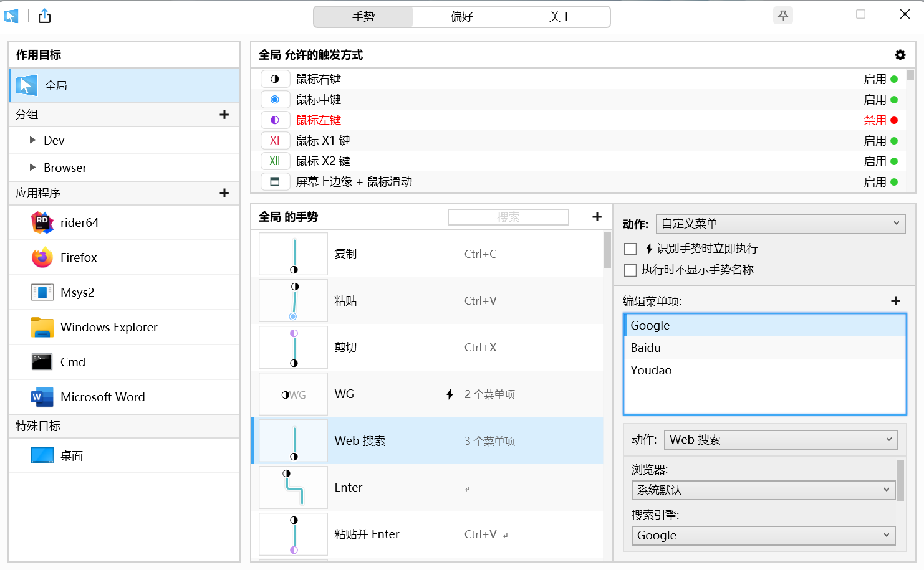924x570 pixels.
Task: Click the right mouse button trigger icon
Action: tap(275, 79)
